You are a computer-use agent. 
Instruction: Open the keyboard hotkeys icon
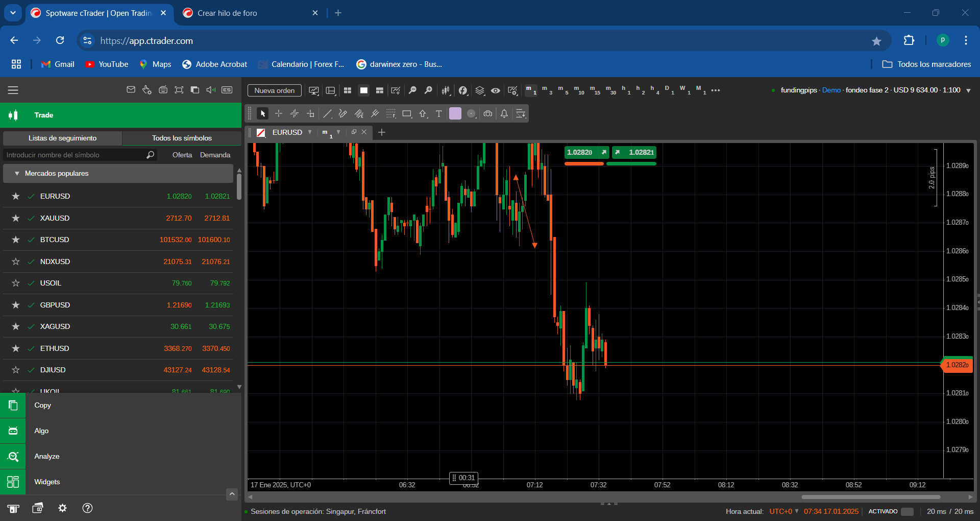tap(163, 90)
